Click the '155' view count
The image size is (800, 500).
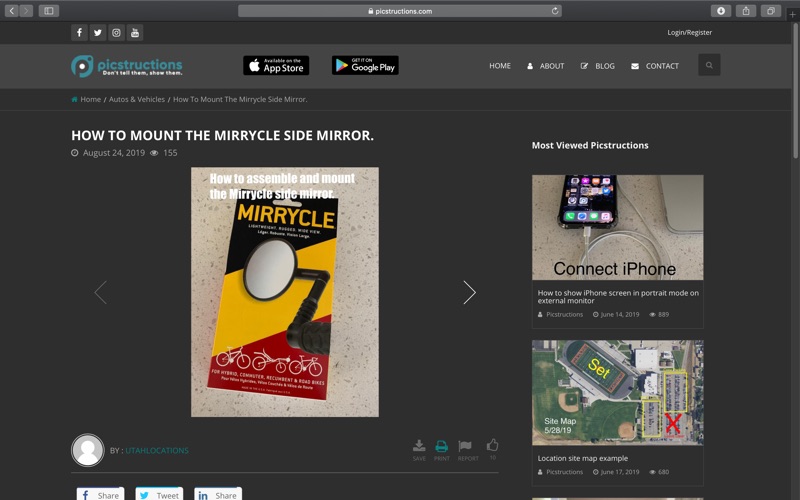(x=170, y=153)
